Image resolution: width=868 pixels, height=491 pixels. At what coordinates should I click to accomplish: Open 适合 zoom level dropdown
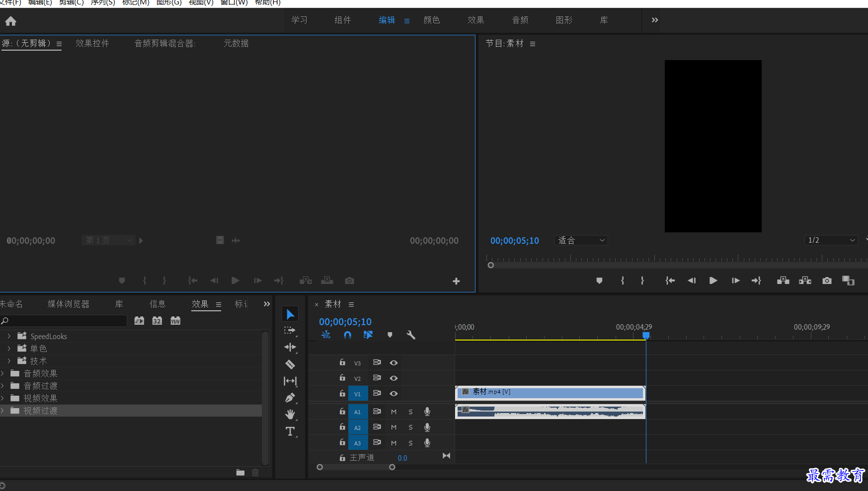point(581,240)
